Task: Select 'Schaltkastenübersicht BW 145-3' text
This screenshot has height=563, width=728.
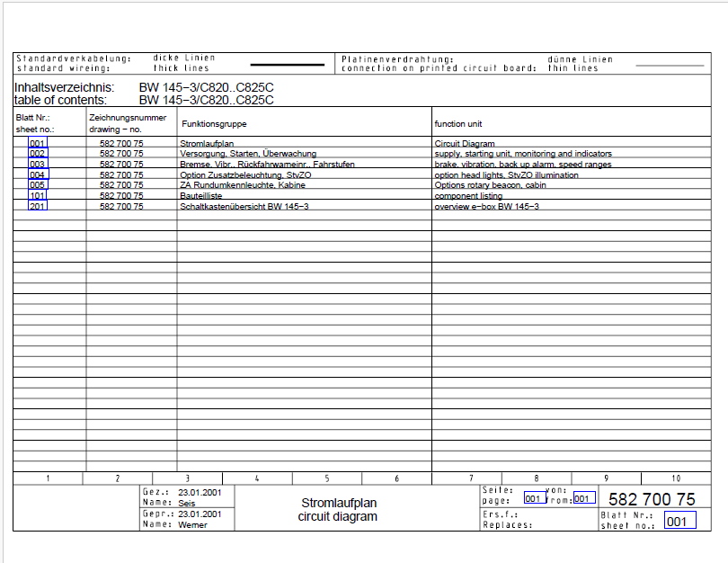Action: click(244, 206)
